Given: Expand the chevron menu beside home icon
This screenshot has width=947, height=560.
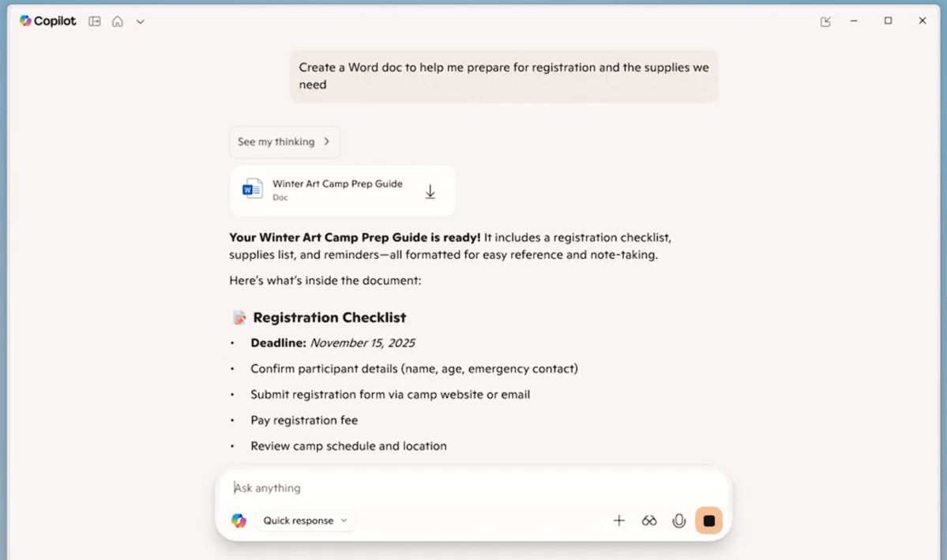Looking at the screenshot, I should pos(141,21).
